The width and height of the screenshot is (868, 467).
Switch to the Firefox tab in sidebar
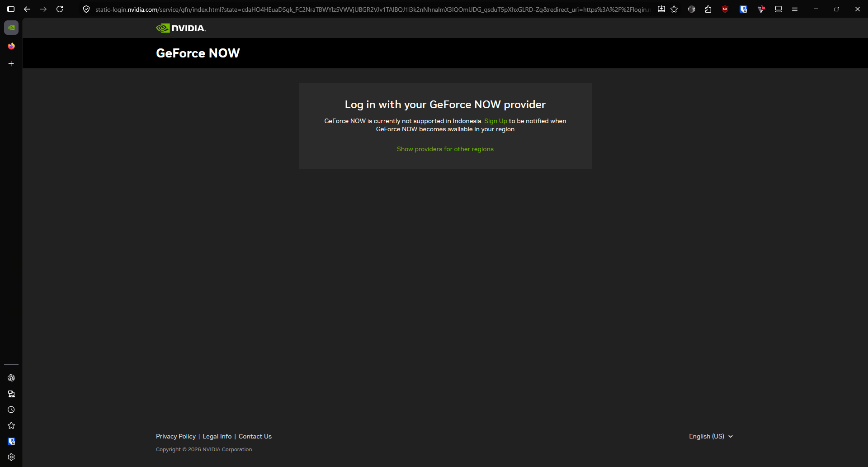[x=11, y=46]
